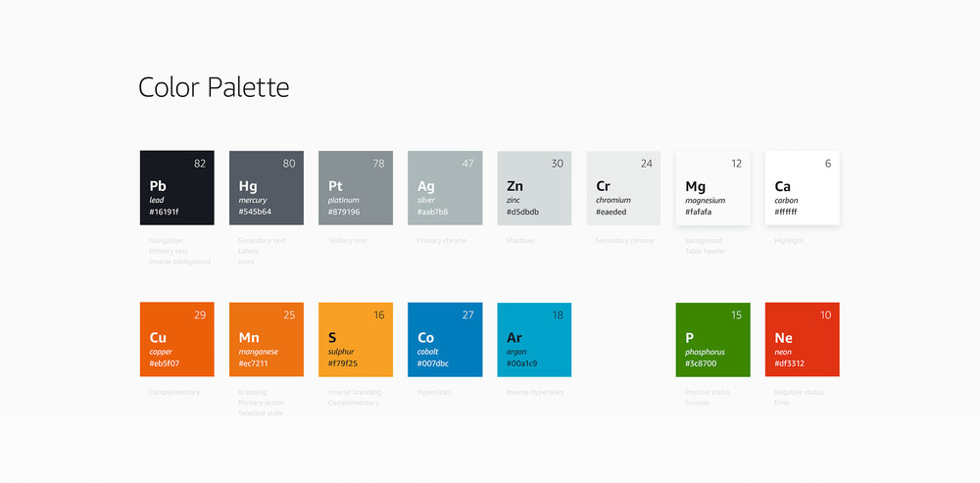This screenshot has height=483, width=980.
Task: Pick the Mn manganese #ec7211 swatch
Action: pyautogui.click(x=267, y=339)
